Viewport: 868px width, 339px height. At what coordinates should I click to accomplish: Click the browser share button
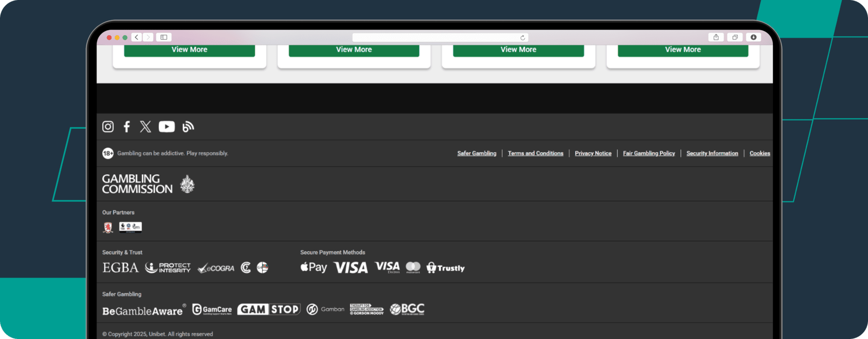click(x=716, y=37)
